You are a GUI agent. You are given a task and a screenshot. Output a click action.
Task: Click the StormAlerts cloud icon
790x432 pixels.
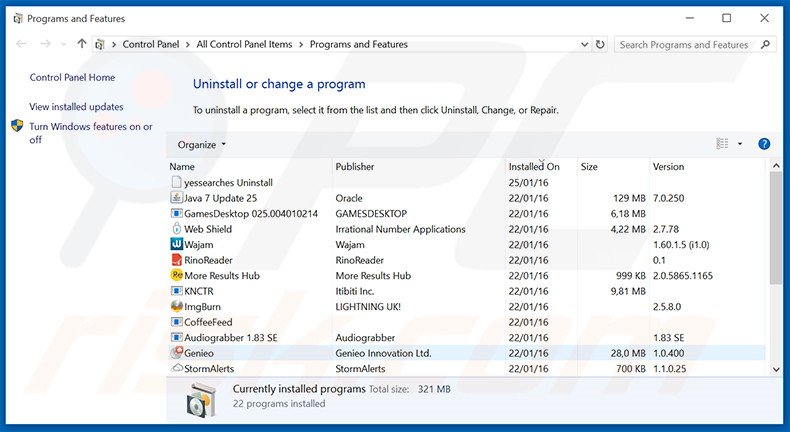(176, 368)
